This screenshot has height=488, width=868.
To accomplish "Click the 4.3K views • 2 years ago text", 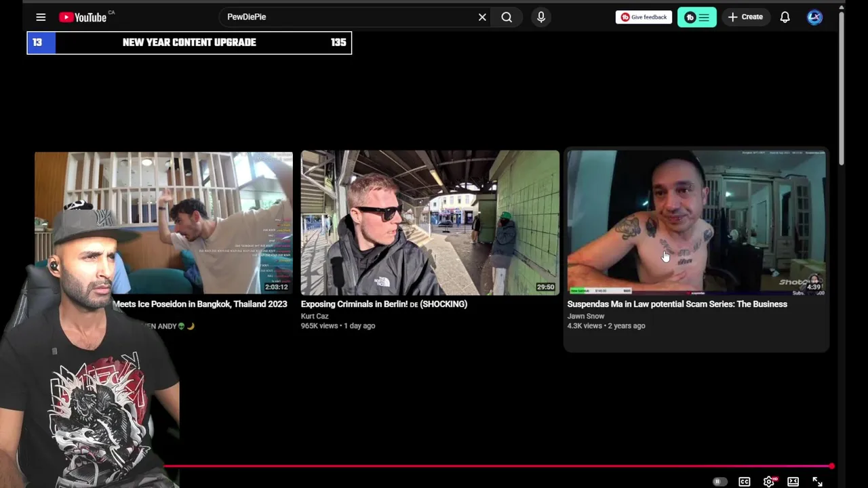I will (x=606, y=326).
